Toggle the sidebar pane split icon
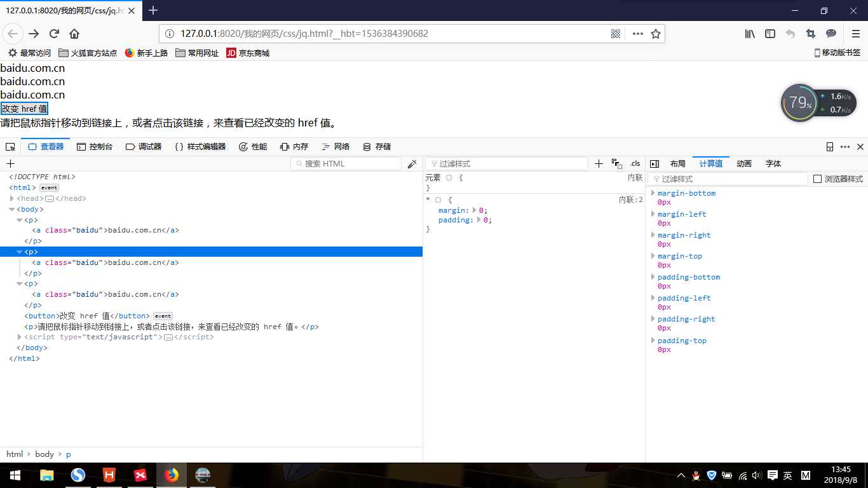The image size is (868, 488). [x=654, y=164]
